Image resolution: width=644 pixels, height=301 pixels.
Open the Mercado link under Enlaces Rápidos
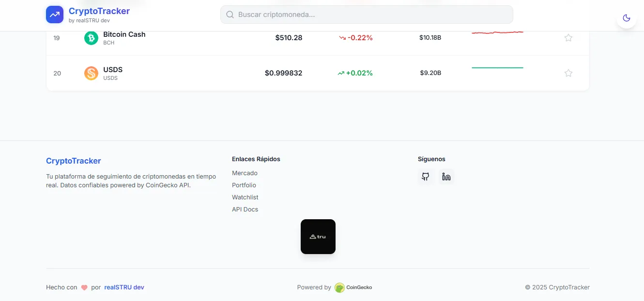[245, 173]
